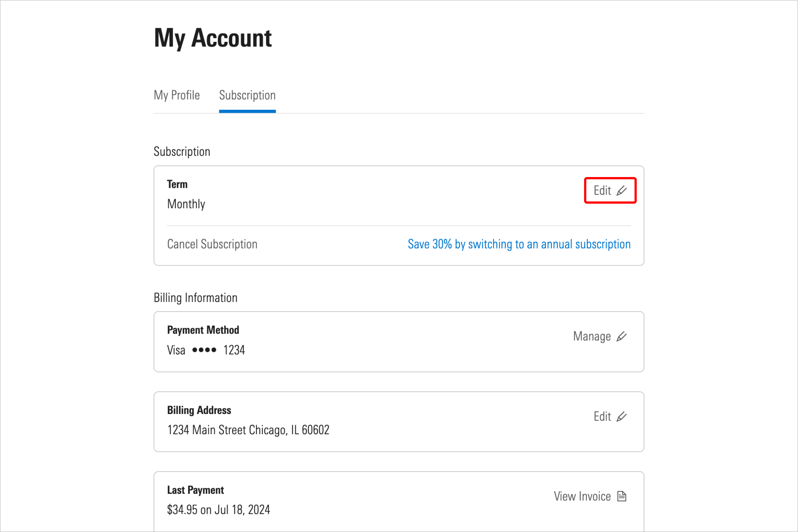Click Cancel Subscription
Image resolution: width=798 pixels, height=532 pixels.
(212, 244)
